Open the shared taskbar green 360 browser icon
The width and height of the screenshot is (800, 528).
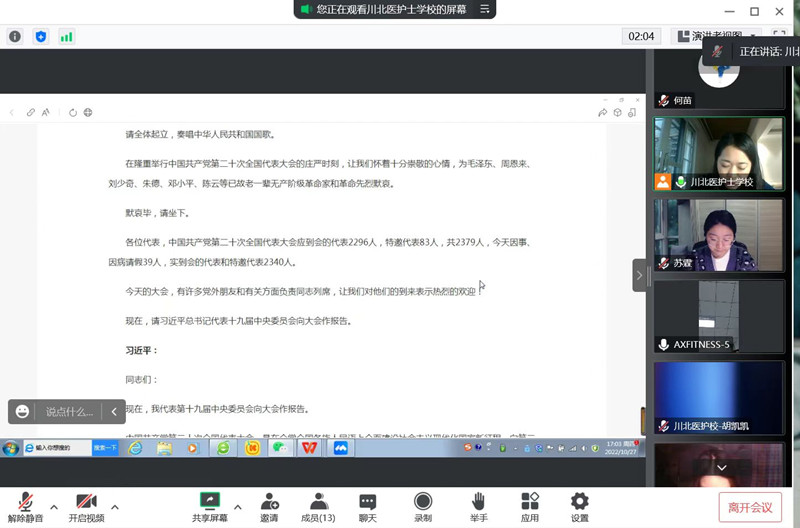coord(223,448)
